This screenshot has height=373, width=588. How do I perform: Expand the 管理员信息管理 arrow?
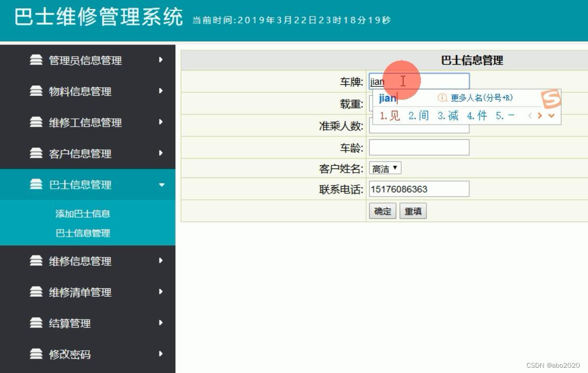161,60
